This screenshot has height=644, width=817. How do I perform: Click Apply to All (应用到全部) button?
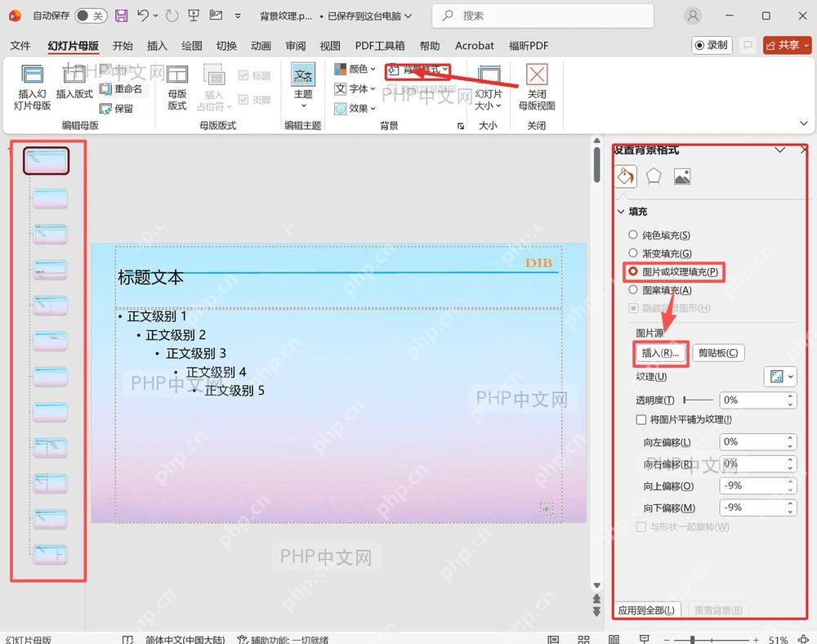pyautogui.click(x=646, y=610)
